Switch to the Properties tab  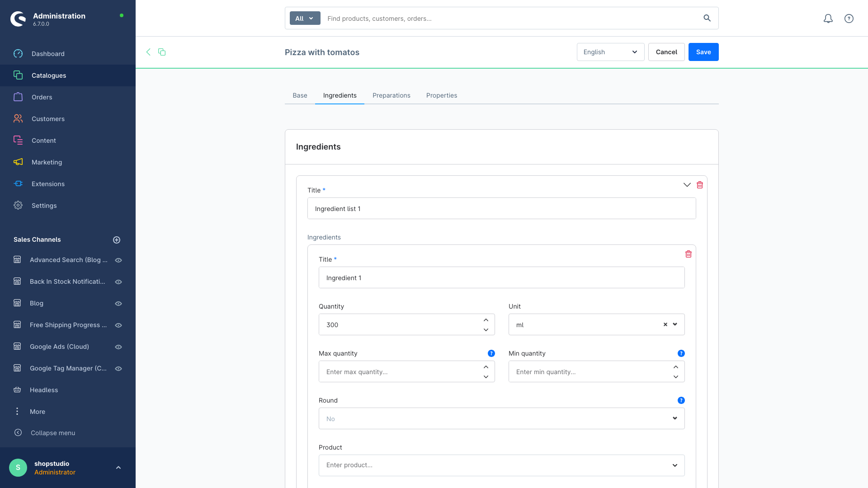point(442,95)
